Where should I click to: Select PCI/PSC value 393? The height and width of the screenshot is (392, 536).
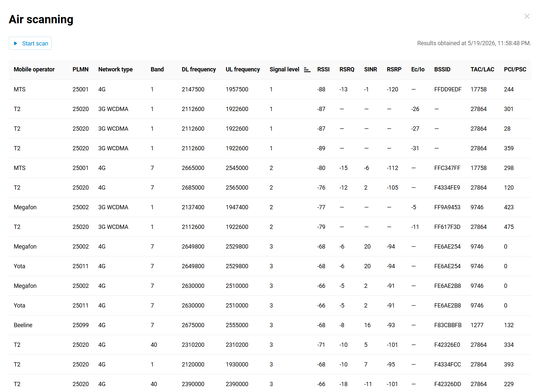[509, 364]
